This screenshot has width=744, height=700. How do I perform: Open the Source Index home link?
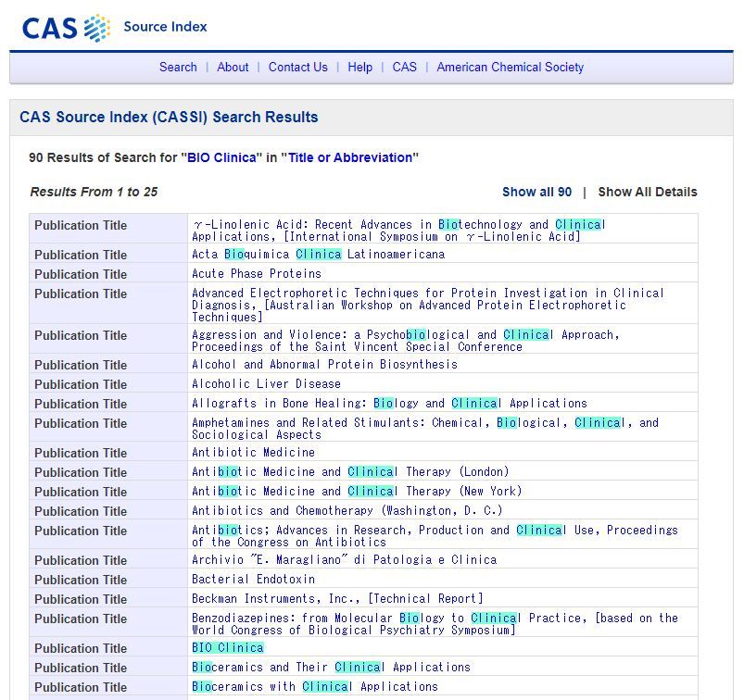point(165,27)
